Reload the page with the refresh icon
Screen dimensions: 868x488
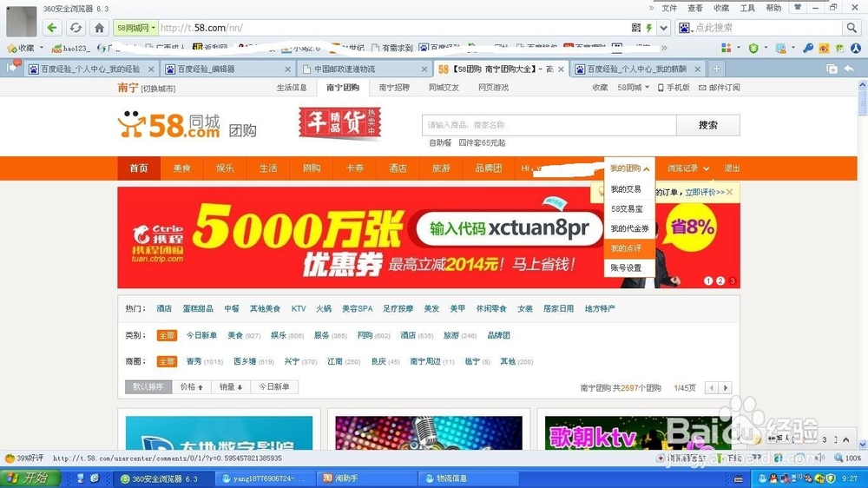coord(76,28)
